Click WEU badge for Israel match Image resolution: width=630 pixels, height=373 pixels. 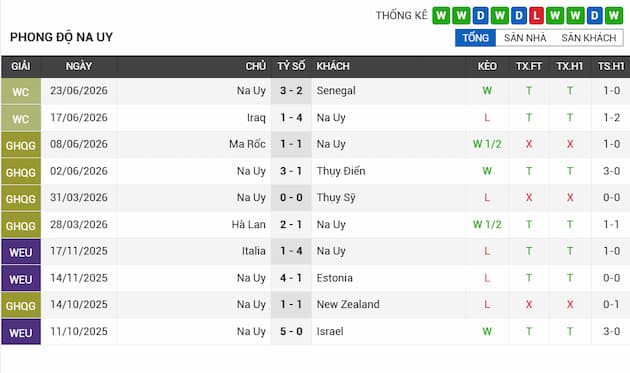click(x=21, y=332)
